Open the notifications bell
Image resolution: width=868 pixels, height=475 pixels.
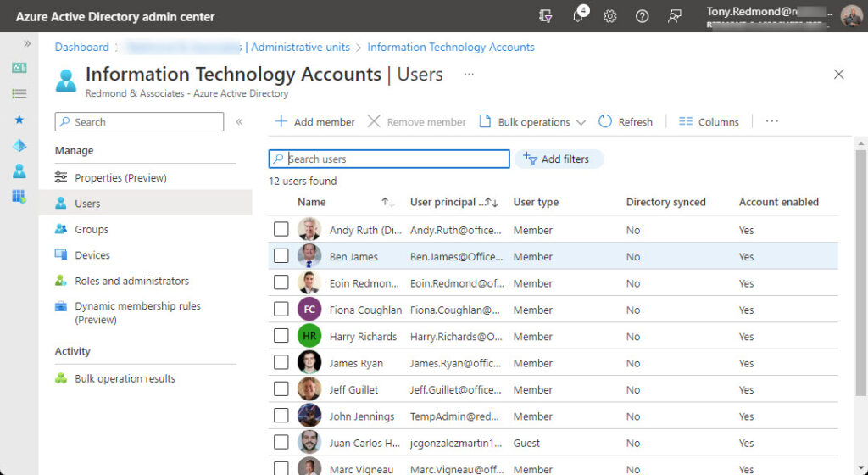point(578,15)
